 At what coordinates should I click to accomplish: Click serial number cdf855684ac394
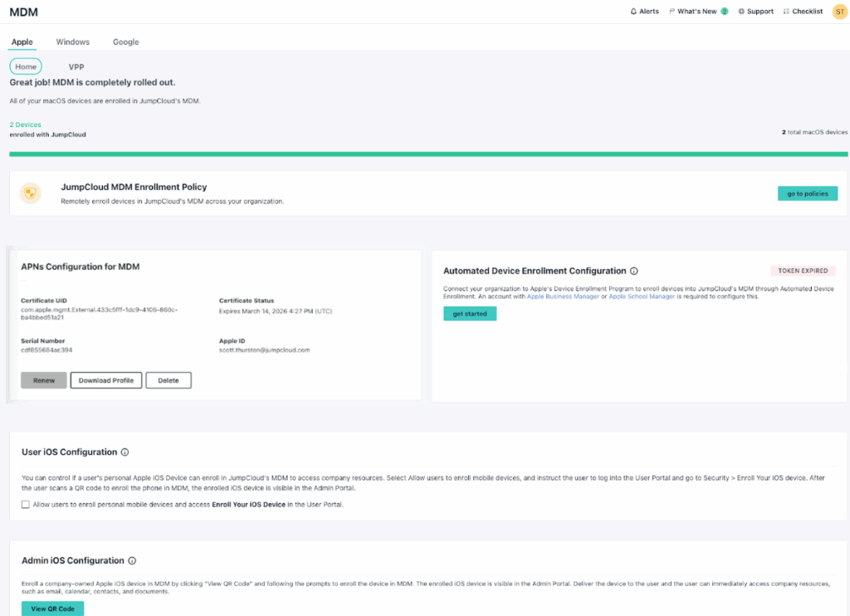tap(46, 350)
